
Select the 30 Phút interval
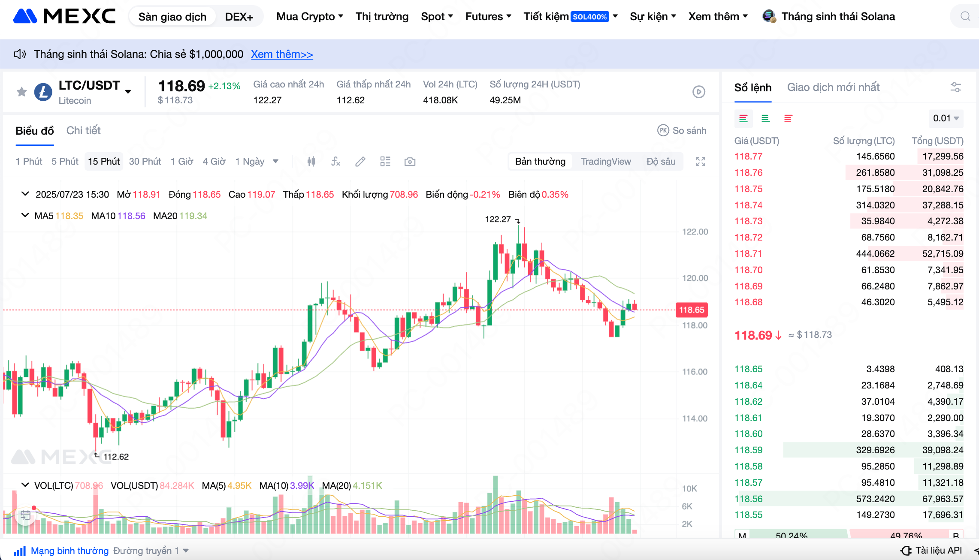point(145,162)
